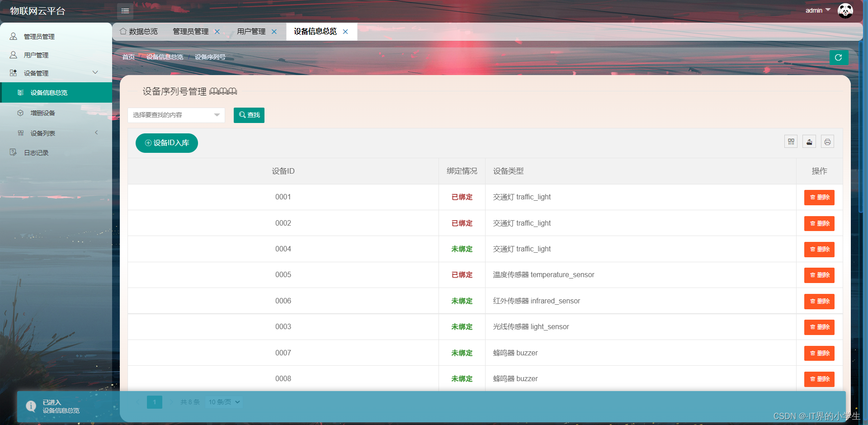Click the 用户管理 sidebar user icon

[14, 55]
